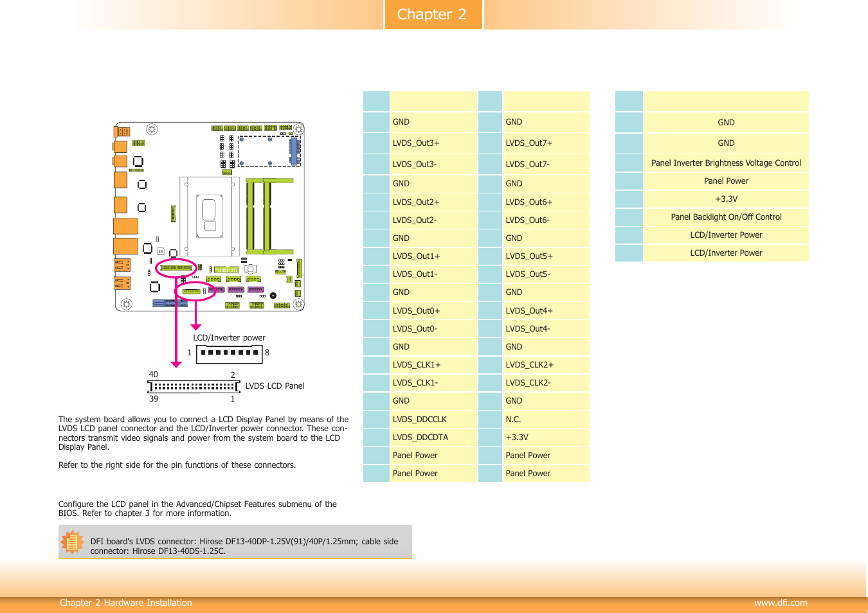Click the paragraph starting The system board allows
This screenshot has height=613, width=868.
pos(204,433)
